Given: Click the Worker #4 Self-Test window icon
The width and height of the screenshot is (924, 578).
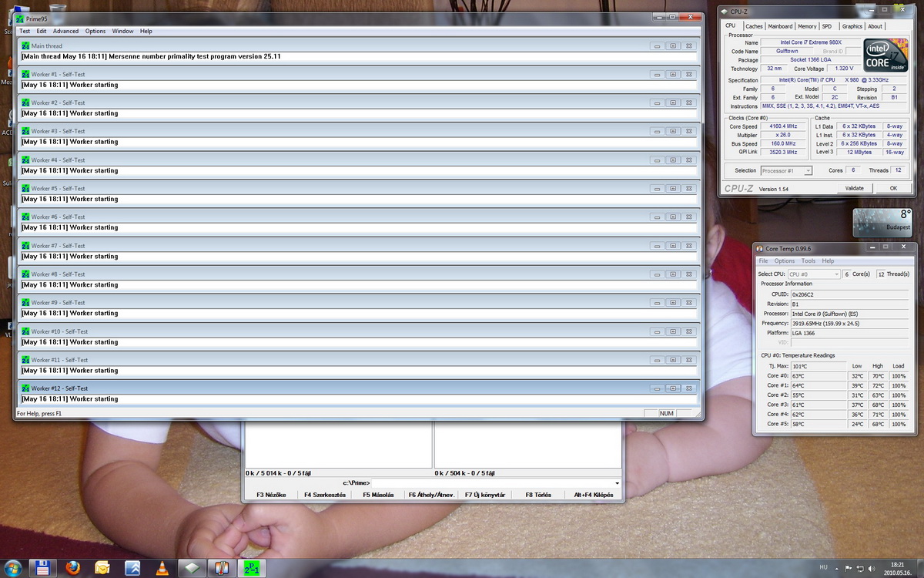Looking at the screenshot, I should [25, 160].
